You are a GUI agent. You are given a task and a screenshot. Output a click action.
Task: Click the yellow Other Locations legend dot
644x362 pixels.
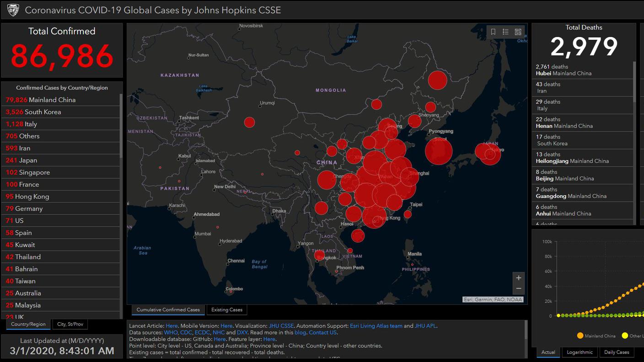pos(625,335)
